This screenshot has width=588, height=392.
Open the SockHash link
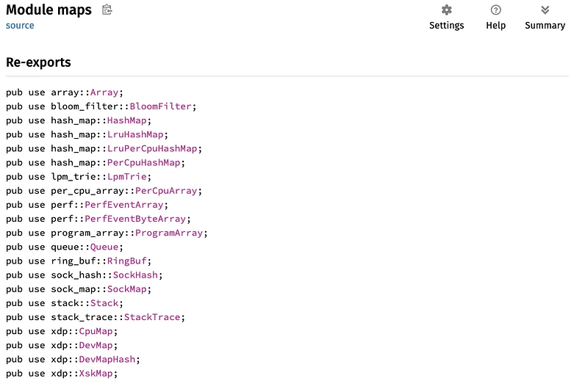click(x=135, y=275)
